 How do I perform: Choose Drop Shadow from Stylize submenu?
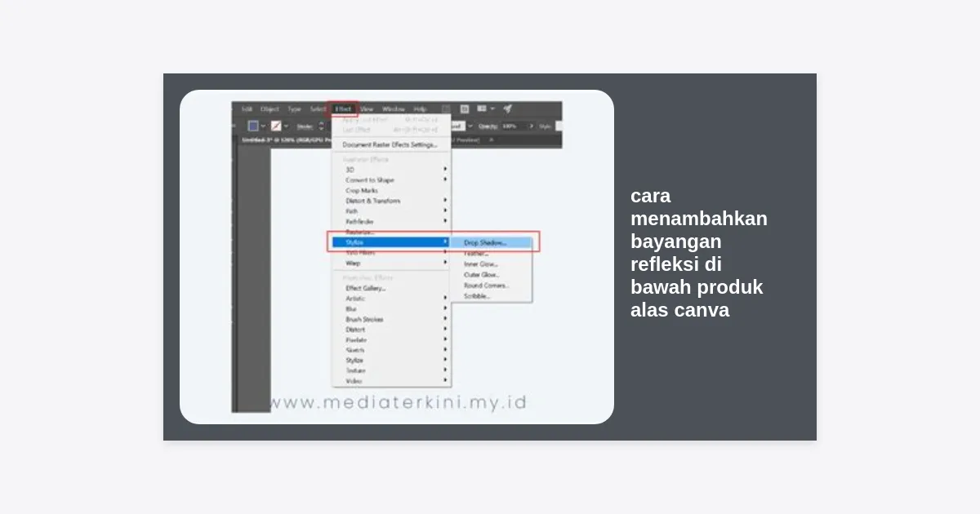[x=485, y=242]
